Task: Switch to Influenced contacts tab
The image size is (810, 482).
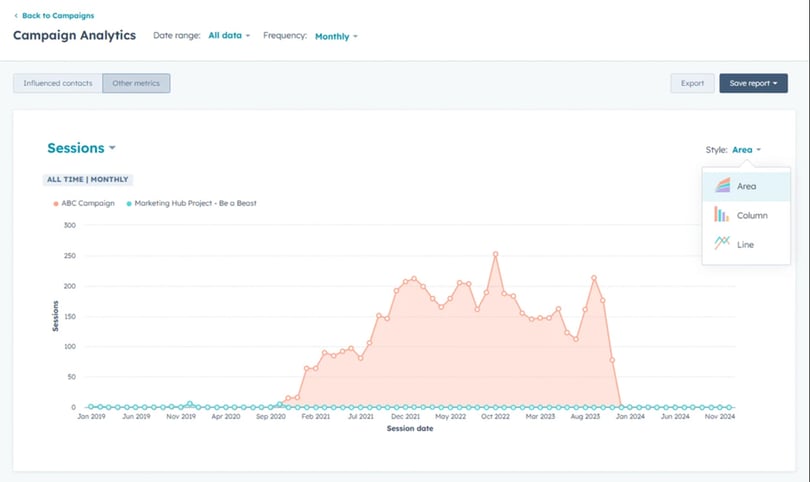Action: pos(57,83)
